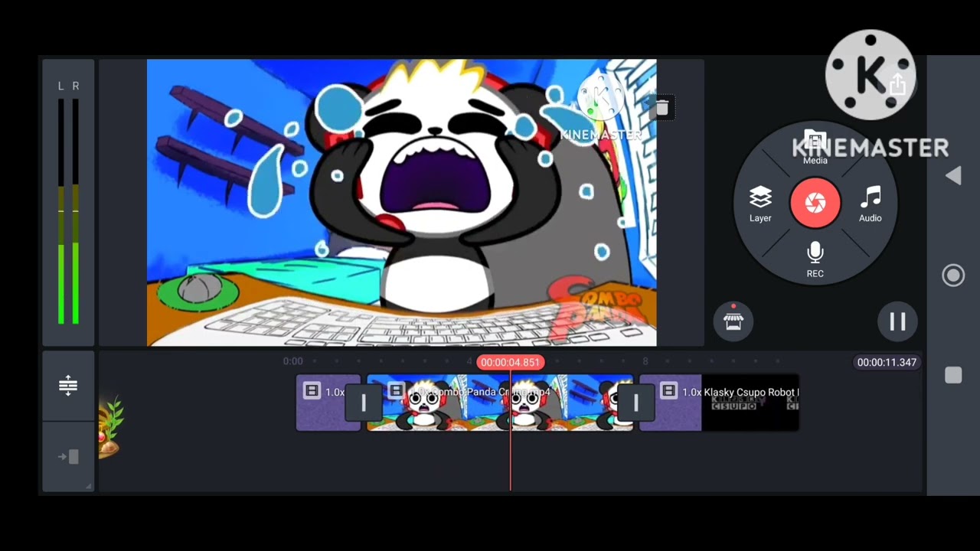Select the Combo Panda Crying clip

tap(500, 403)
